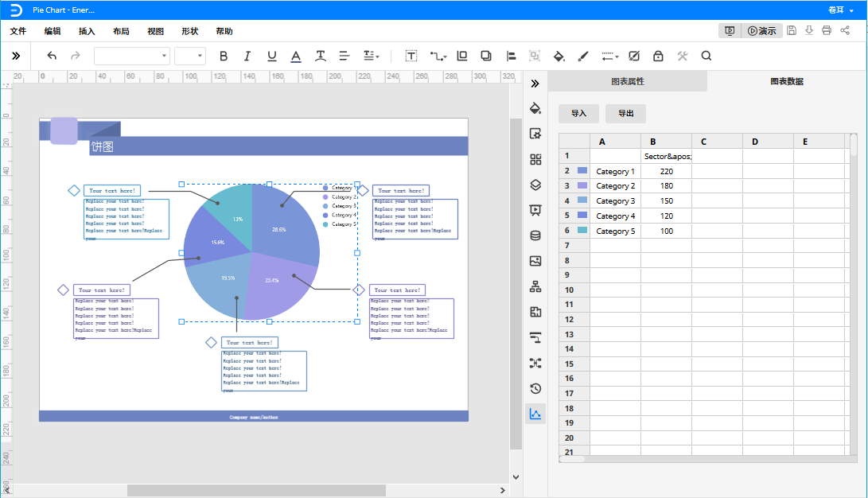
Task: Open the Layers panel in sidebar
Action: pos(535,185)
